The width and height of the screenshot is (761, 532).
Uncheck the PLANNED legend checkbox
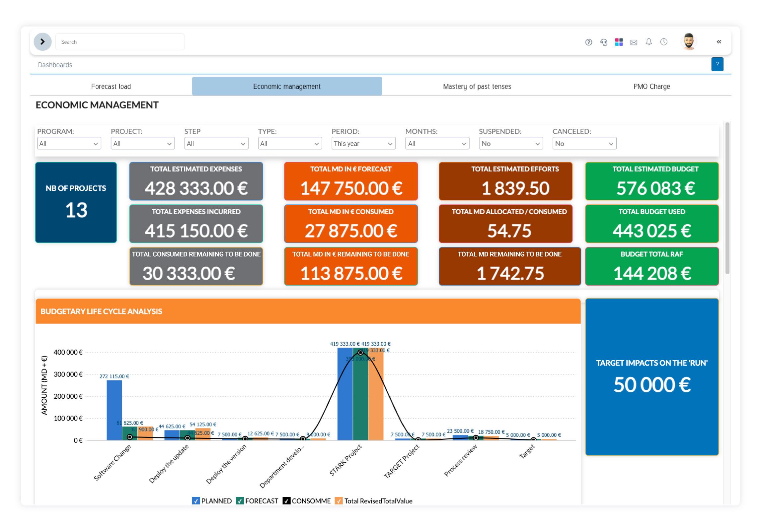click(195, 501)
